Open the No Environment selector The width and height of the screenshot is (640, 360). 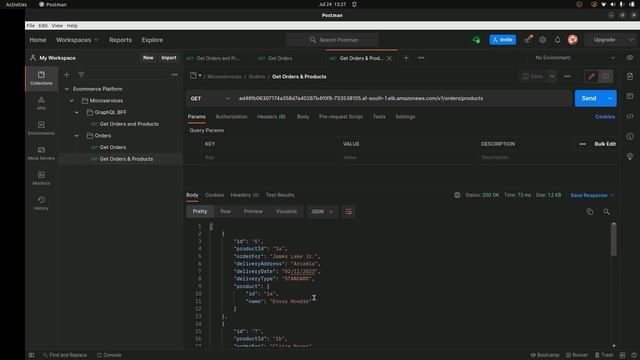pyautogui.click(x=575, y=58)
